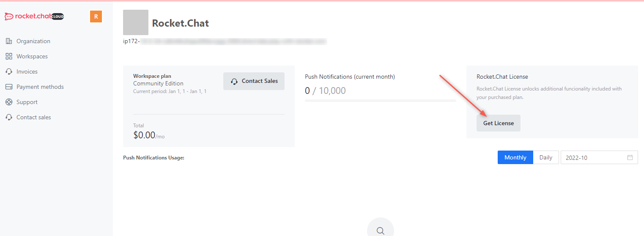Open the orange R user avatar
Viewport: 644px width, 236px height.
96,16
